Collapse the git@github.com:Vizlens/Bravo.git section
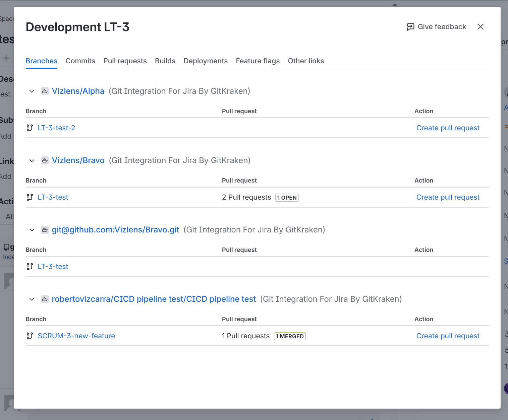 tap(32, 230)
